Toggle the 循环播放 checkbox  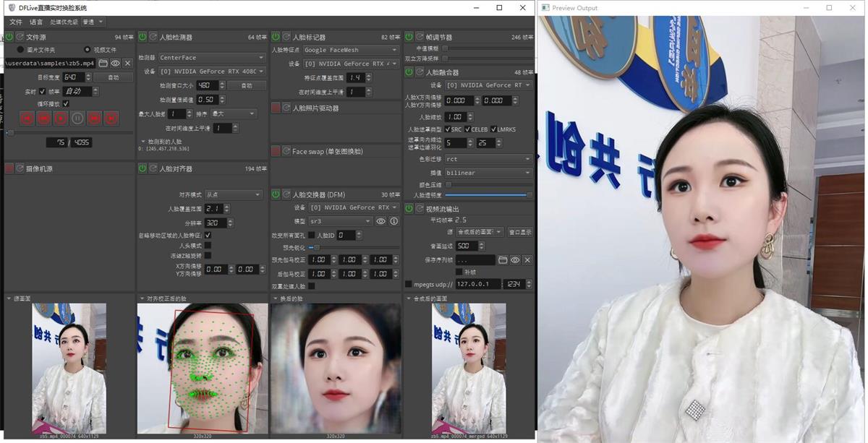pos(66,103)
